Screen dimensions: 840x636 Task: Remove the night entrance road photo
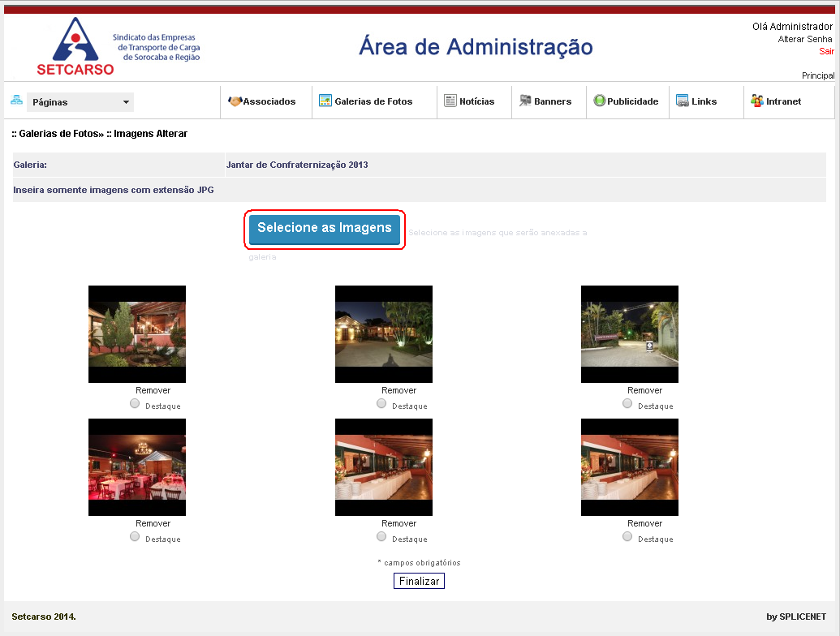coord(644,390)
